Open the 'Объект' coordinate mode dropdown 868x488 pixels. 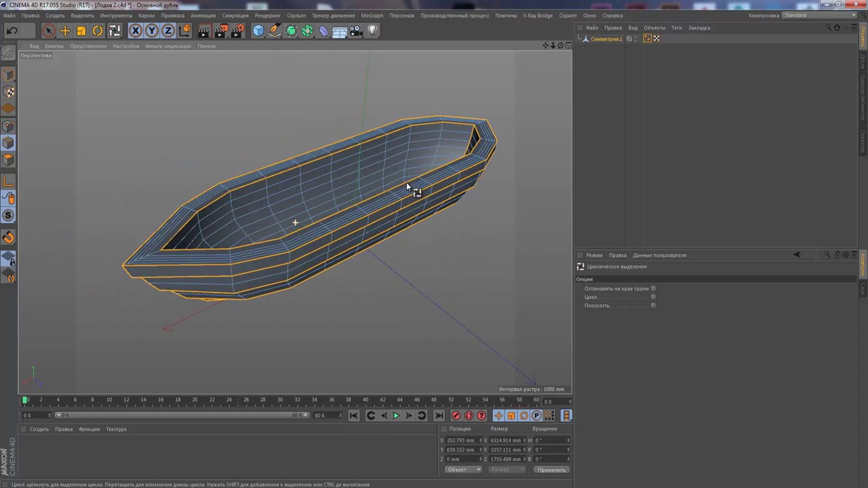click(x=462, y=470)
